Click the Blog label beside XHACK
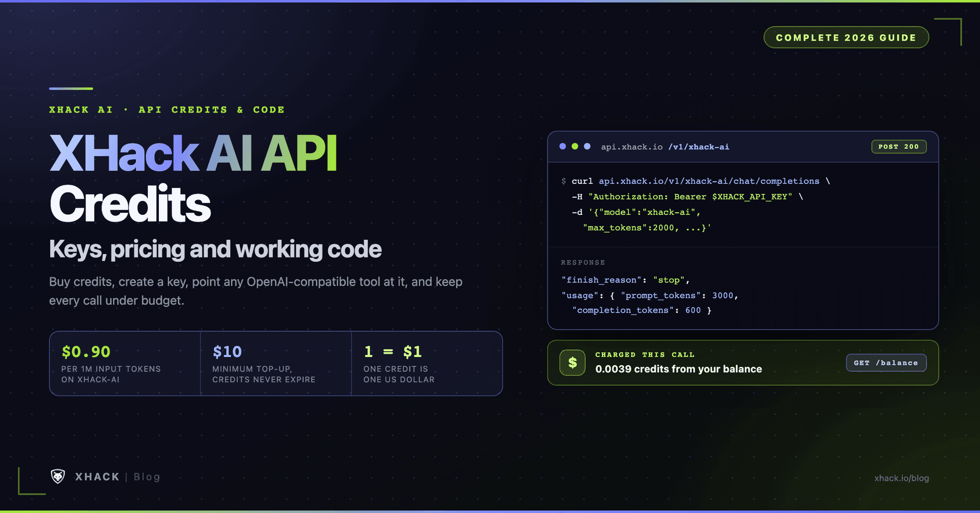This screenshot has height=513, width=980. (147, 477)
